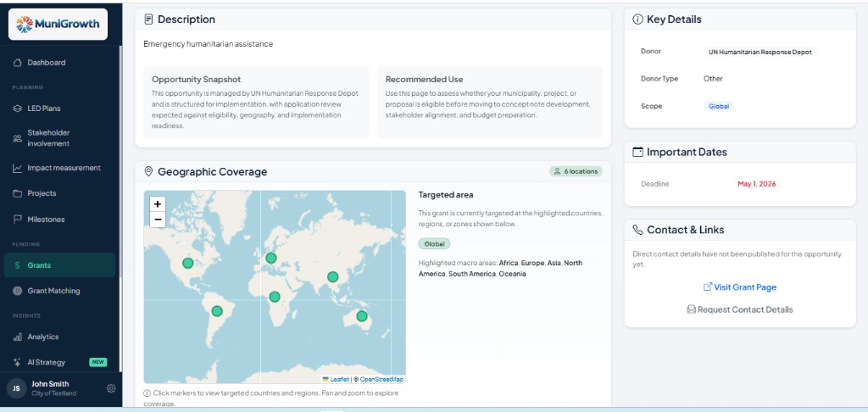Click the Key Details info icon
The width and height of the screenshot is (868, 412).
click(x=637, y=19)
